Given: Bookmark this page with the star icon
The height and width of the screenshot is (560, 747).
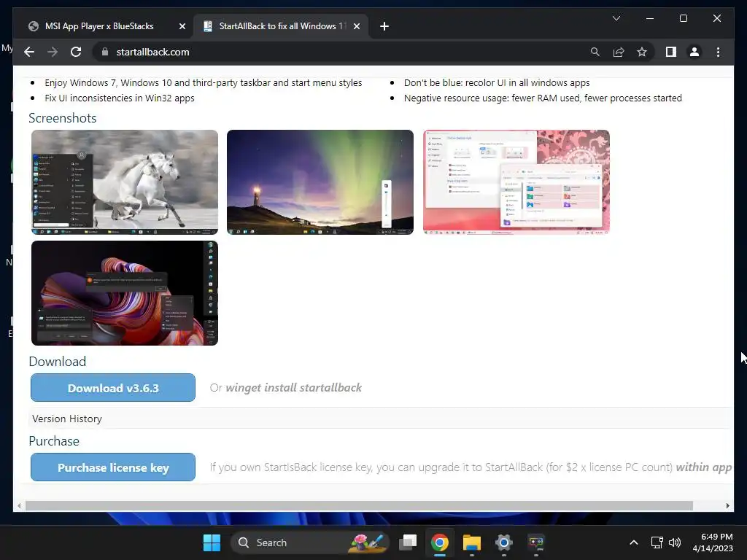Looking at the screenshot, I should pyautogui.click(x=642, y=52).
